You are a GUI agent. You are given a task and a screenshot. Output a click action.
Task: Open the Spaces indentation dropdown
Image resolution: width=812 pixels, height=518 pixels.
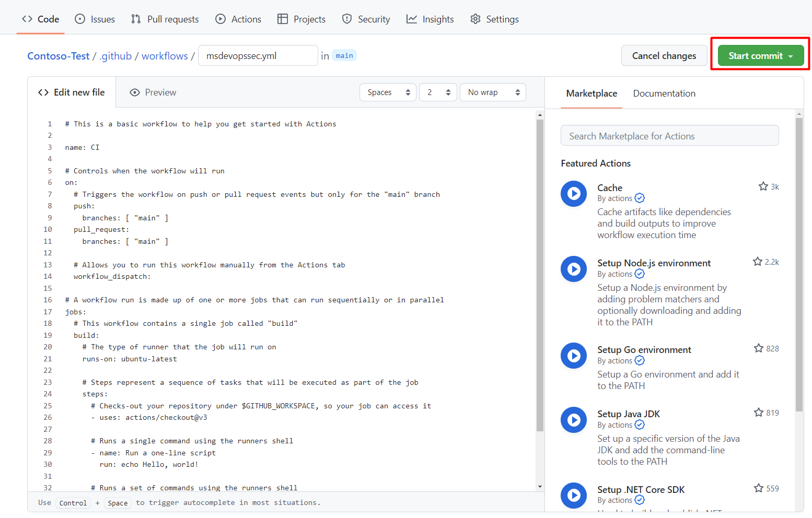[x=388, y=92]
